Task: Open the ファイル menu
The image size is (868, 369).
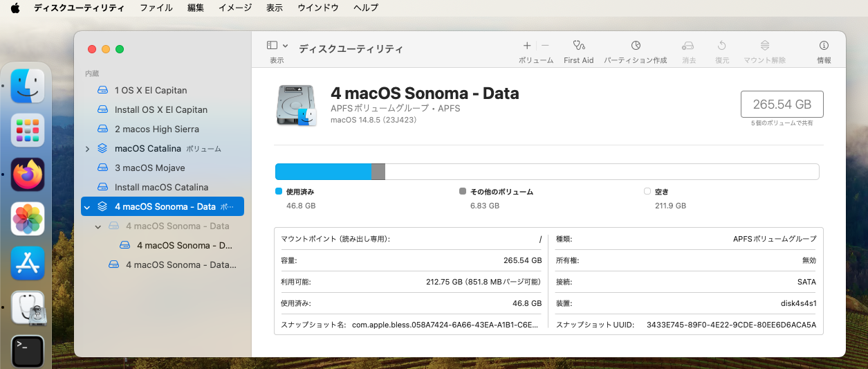Action: pos(156,8)
